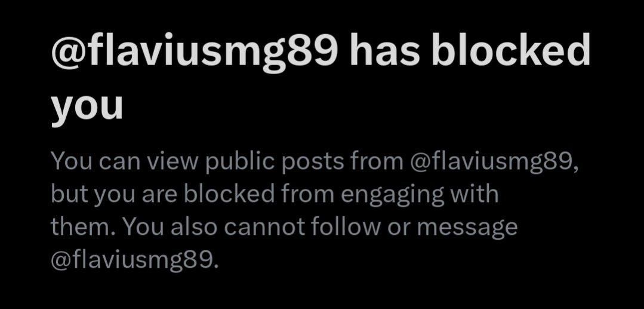Click the gray word "blocked" in the description

pyautogui.click(x=229, y=194)
